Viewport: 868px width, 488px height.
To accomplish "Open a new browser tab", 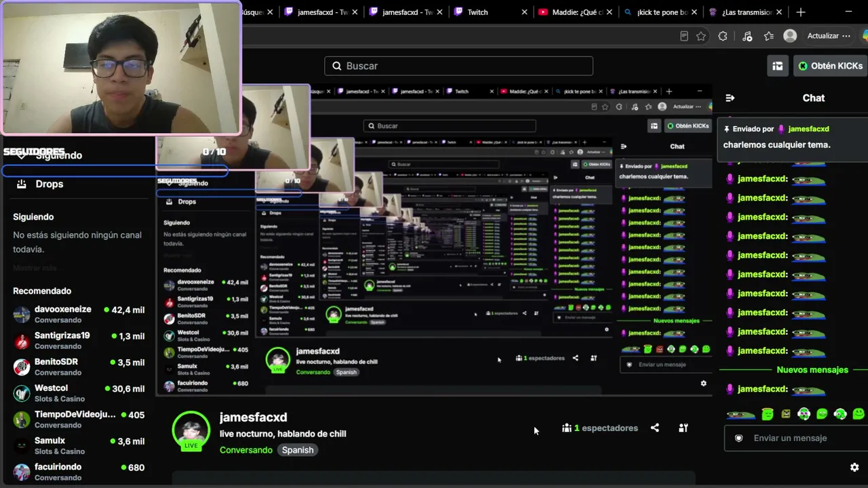I will click(x=801, y=12).
